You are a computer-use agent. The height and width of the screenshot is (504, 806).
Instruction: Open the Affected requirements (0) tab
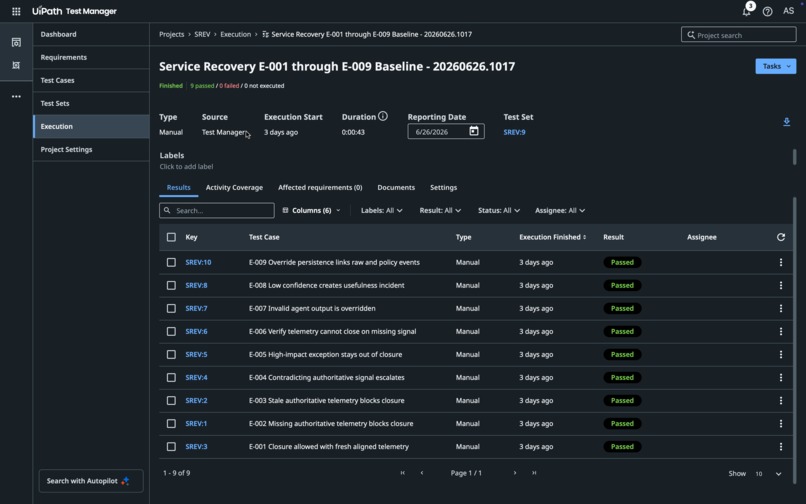click(320, 188)
